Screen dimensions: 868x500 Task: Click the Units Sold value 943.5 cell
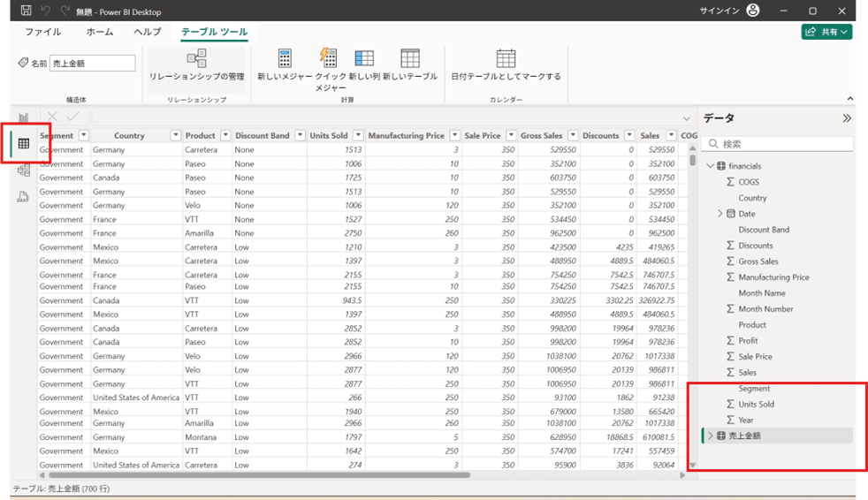[335, 300]
